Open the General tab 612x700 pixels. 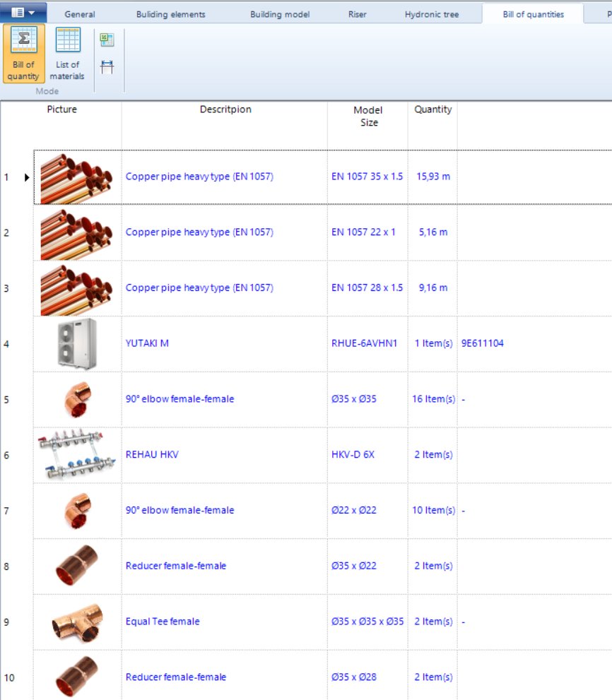[x=80, y=13]
